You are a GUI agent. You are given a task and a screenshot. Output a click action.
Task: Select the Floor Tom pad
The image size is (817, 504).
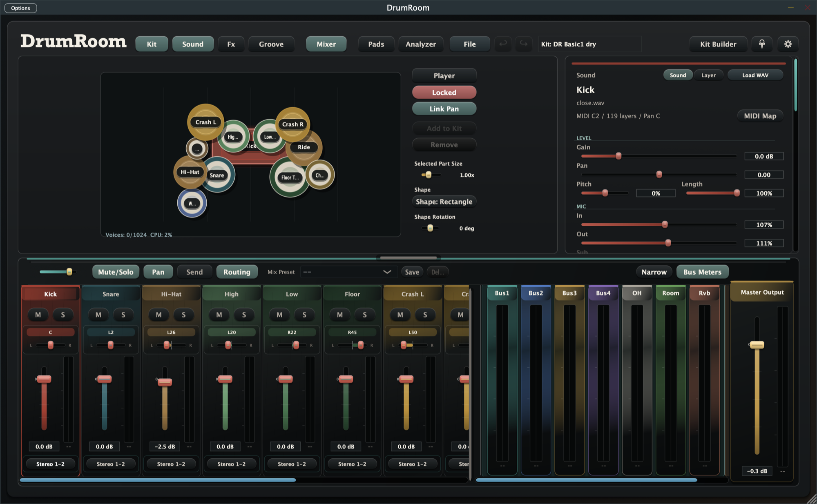(290, 178)
